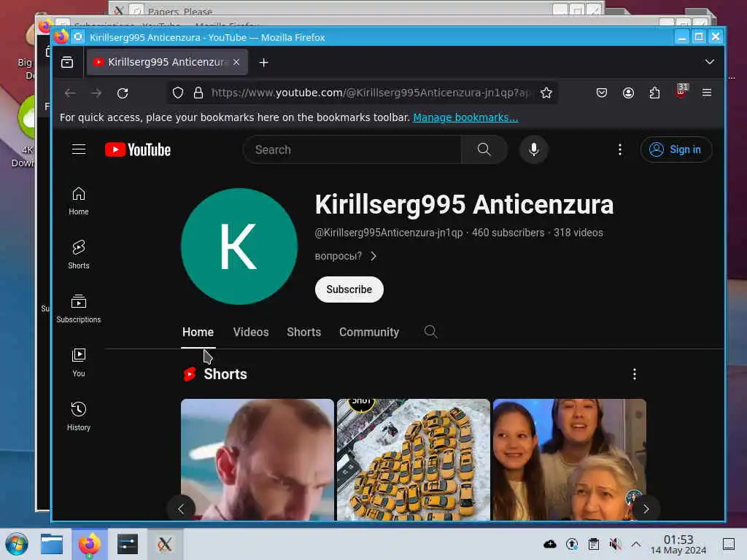Viewport: 747px width, 560px height.
Task: Click the search magnifier button
Action: click(x=484, y=149)
